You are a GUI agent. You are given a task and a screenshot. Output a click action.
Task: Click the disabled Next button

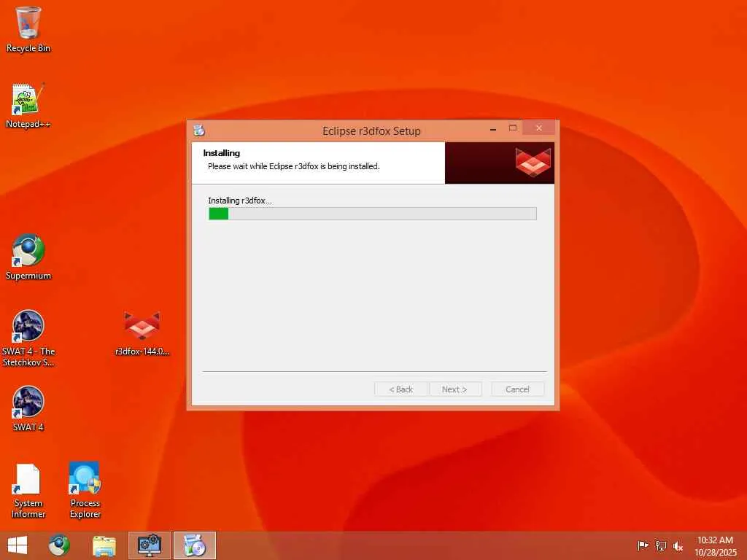[454, 389]
